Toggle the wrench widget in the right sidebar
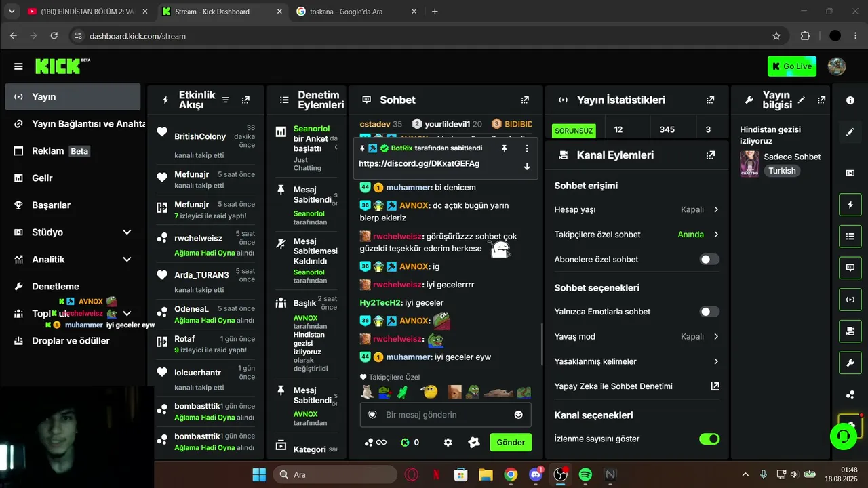 click(850, 363)
